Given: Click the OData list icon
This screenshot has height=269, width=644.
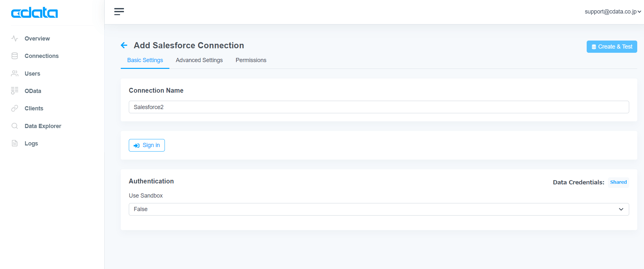Looking at the screenshot, I should click(x=14, y=91).
